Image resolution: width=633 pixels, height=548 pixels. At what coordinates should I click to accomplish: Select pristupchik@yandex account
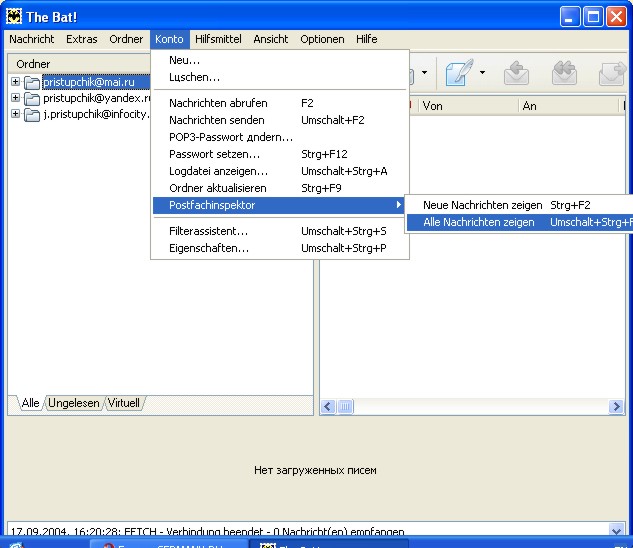pyautogui.click(x=96, y=98)
